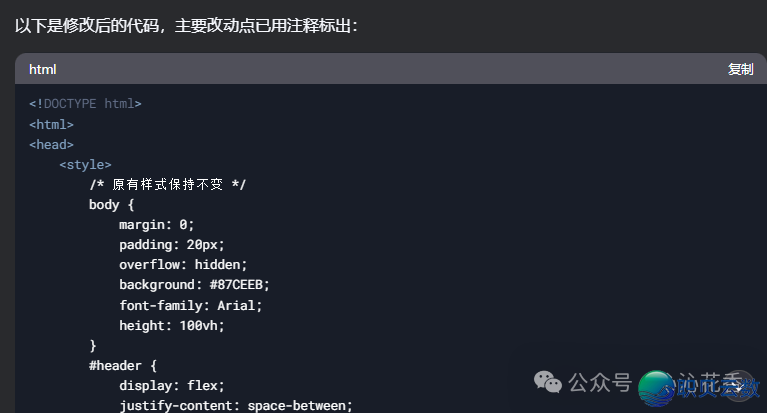
Task: Click the body { selector line
Action: pyautogui.click(x=112, y=205)
